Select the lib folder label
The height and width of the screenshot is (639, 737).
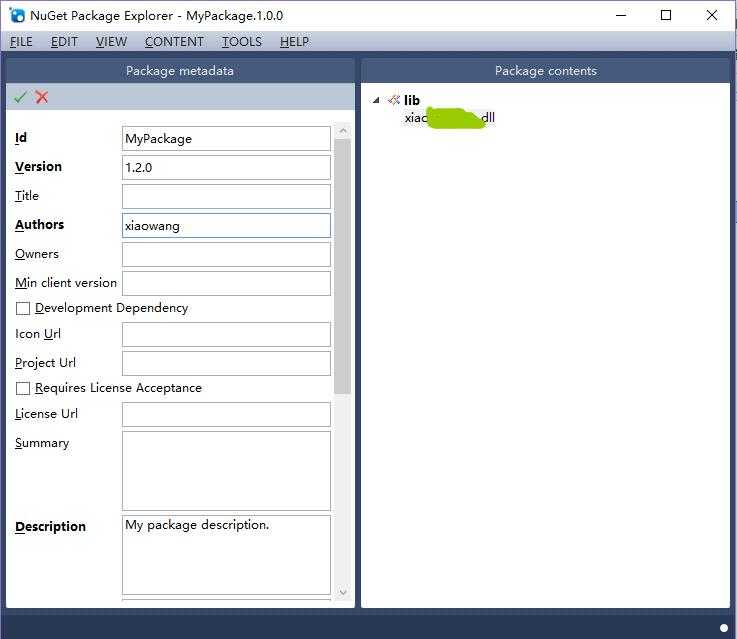pyautogui.click(x=412, y=100)
